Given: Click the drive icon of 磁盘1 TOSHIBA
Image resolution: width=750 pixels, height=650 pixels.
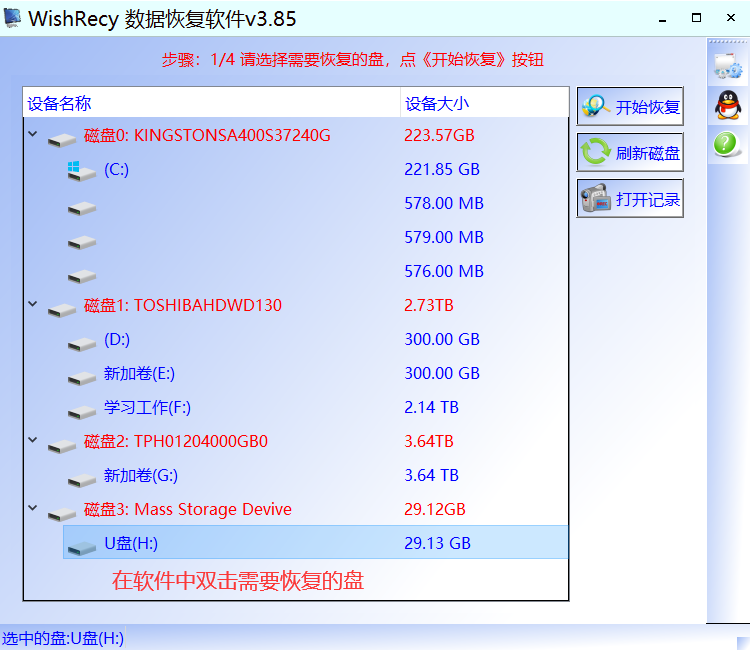Looking at the screenshot, I should tap(62, 310).
